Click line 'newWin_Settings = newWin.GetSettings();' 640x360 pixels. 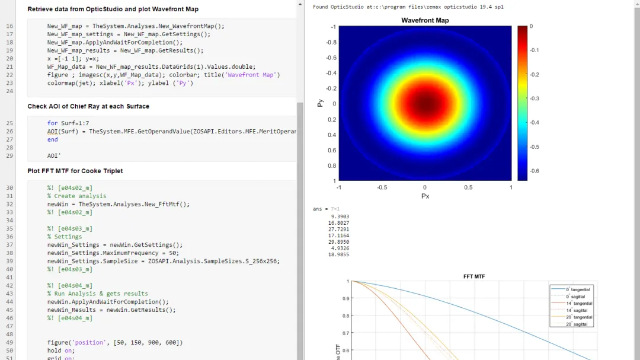[115, 245]
